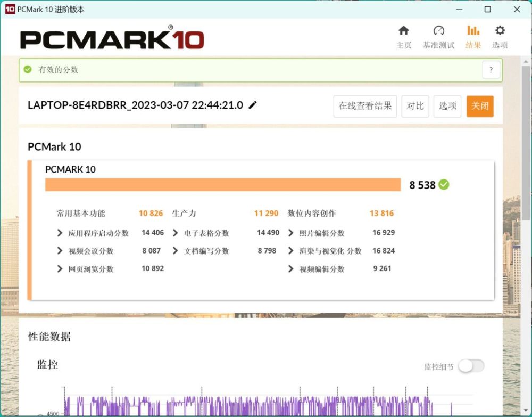Click the 对比 compare button
This screenshot has width=532, height=417.
[x=415, y=106]
